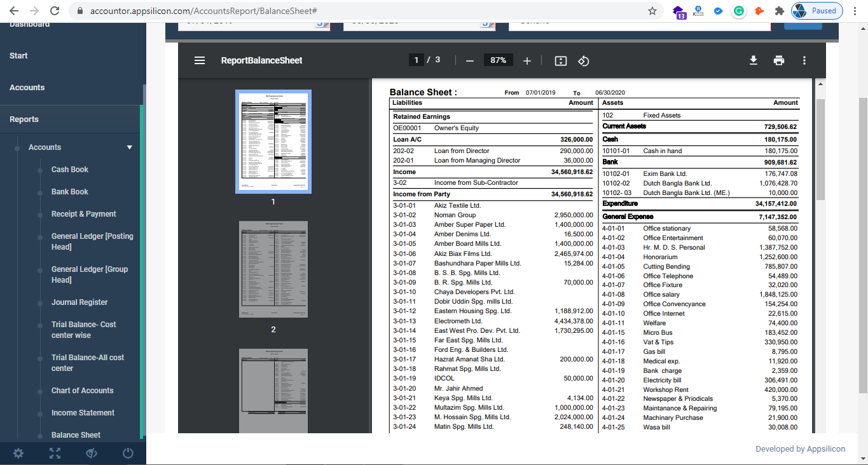This screenshot has height=465, width=868.
Task: Toggle the hide-menu eye icon in footer
Action: click(92, 453)
